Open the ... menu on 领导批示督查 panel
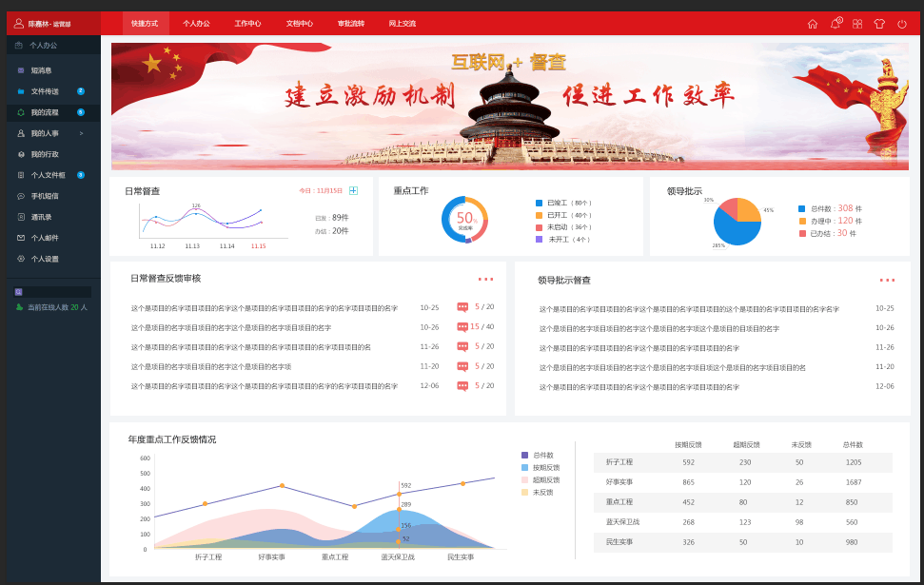The width and height of the screenshot is (924, 585). [x=888, y=279]
